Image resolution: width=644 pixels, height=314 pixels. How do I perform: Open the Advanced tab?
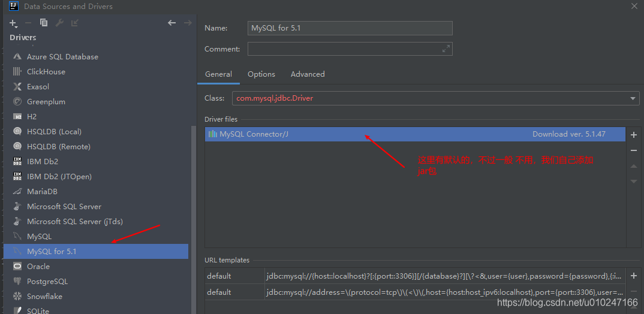click(308, 74)
